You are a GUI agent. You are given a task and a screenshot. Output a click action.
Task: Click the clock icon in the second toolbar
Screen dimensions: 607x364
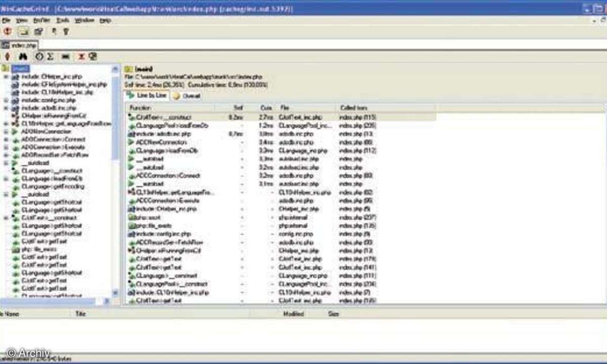39,56
